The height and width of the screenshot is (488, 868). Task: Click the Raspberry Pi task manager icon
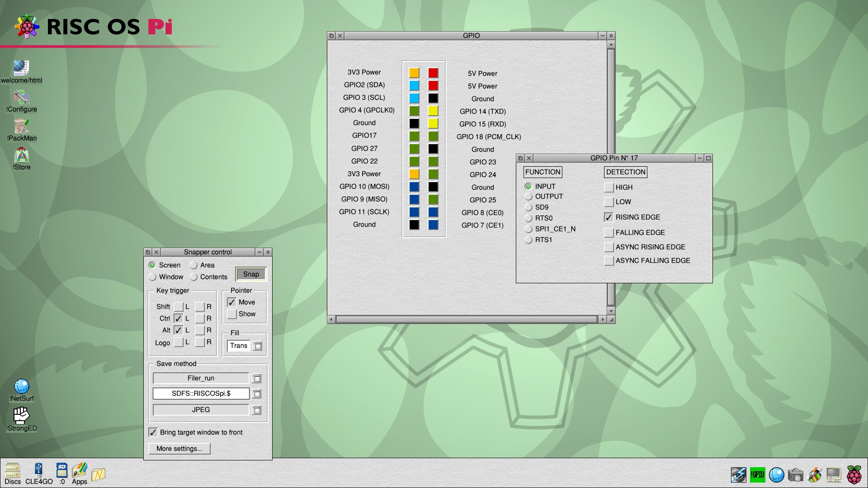pos(854,474)
